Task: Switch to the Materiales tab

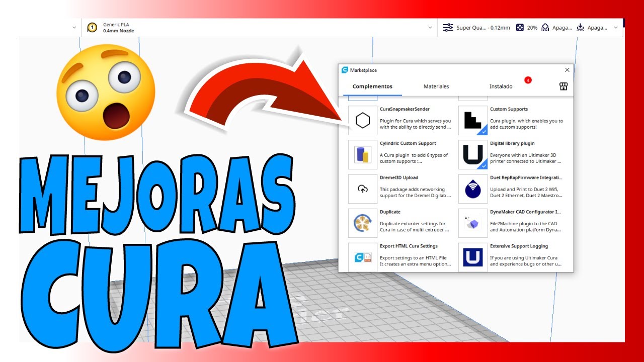Action: coord(436,86)
